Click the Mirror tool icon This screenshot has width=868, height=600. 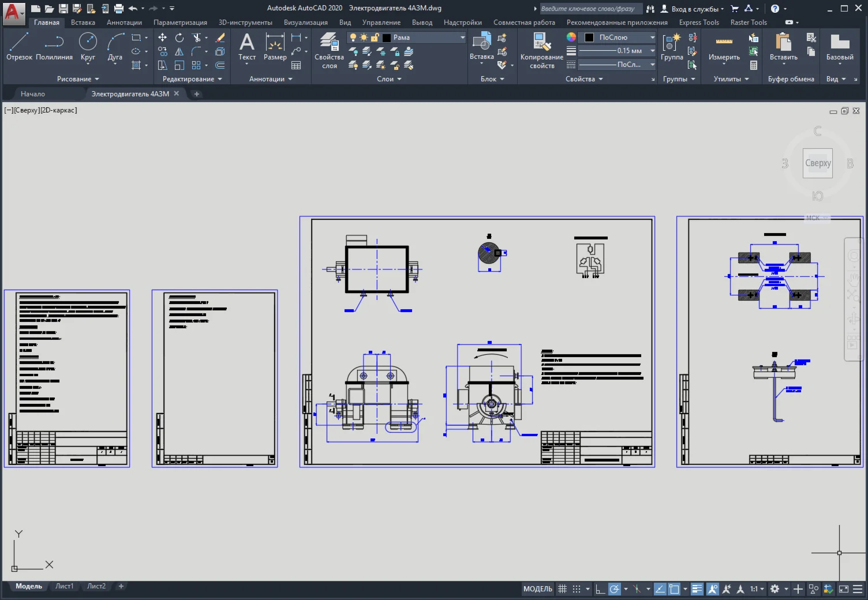pyautogui.click(x=179, y=51)
